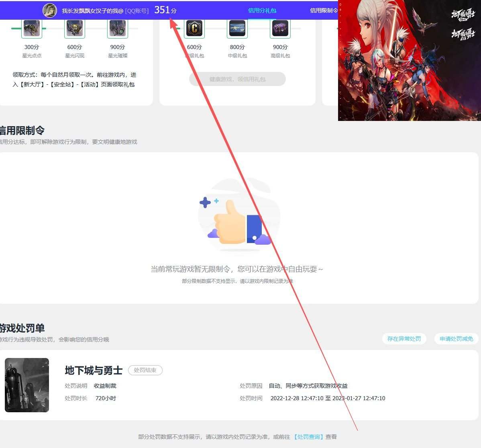481x448 pixels.
Task: Click the 当前常玩游戏暂无限制令 message
Action: [237, 269]
